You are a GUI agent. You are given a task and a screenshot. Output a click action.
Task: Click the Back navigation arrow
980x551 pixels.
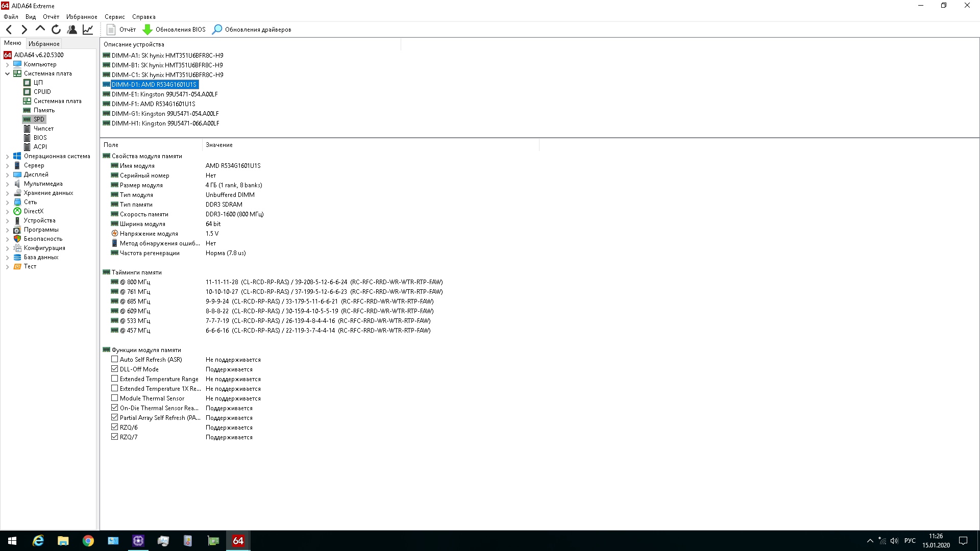coord(9,30)
